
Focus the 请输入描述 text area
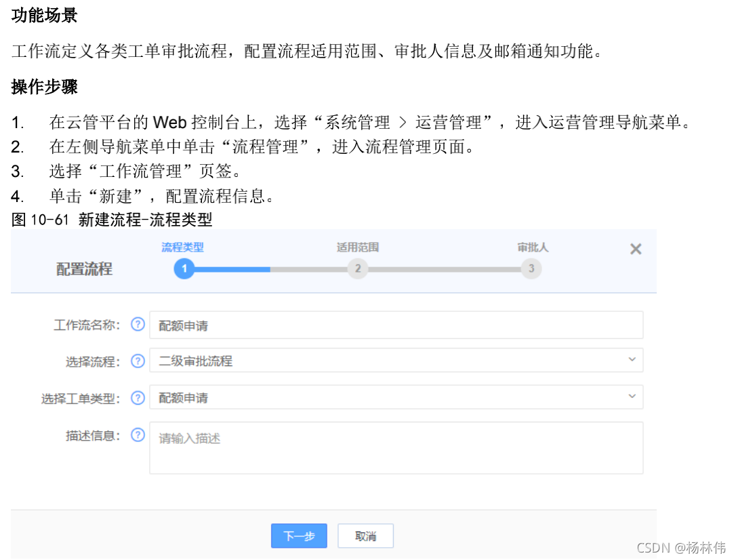coord(396,448)
